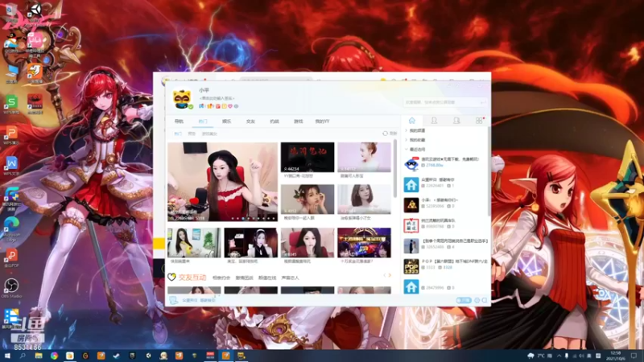The width and height of the screenshot is (644, 362).
Task: Open Unity Hub desktop icon
Action: tap(35, 13)
